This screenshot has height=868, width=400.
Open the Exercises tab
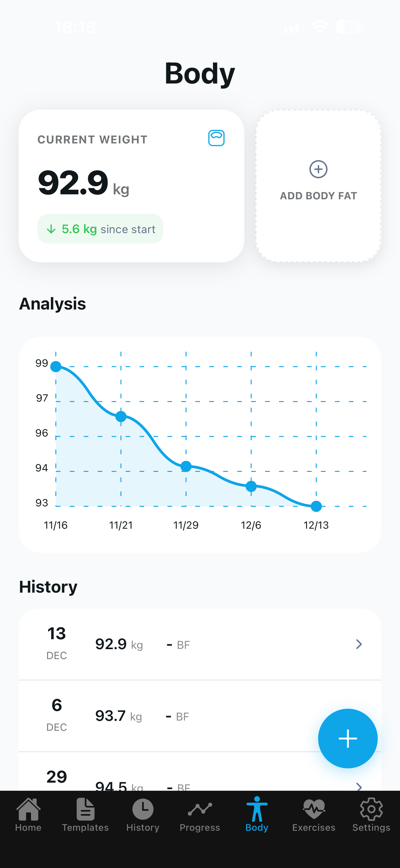[314, 814]
